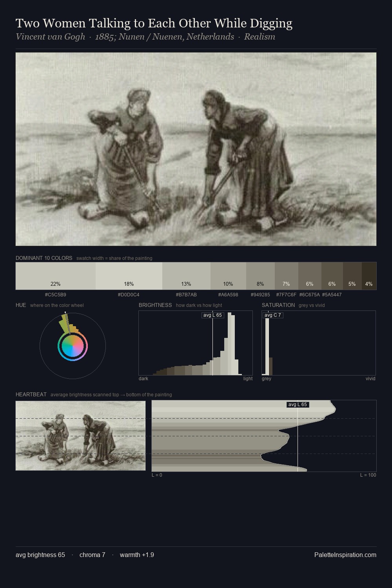Click the L = 0 axis label

pyautogui.click(x=157, y=475)
